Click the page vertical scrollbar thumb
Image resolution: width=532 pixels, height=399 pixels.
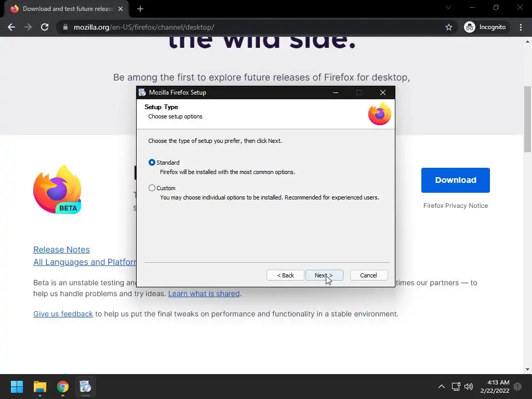coord(527,119)
